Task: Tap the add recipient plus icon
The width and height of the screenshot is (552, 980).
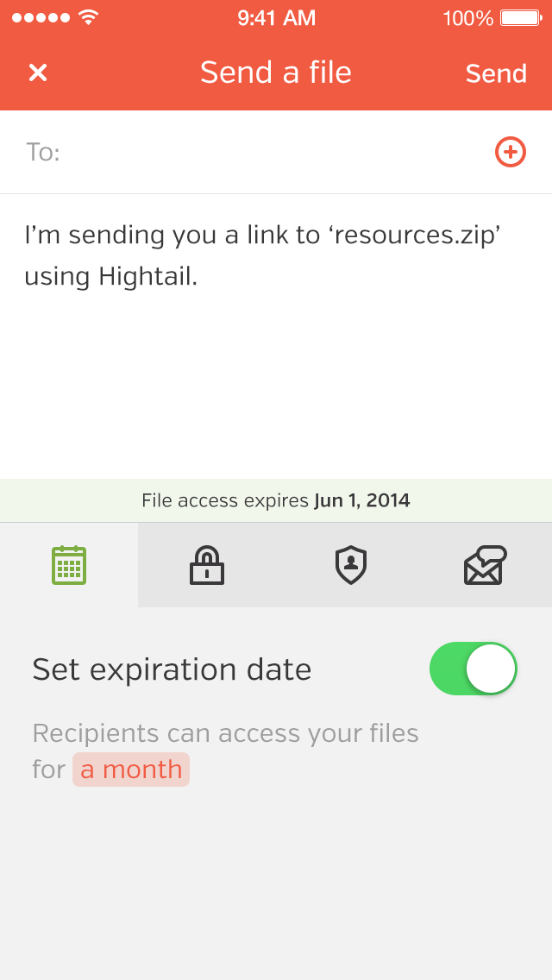Action: (510, 152)
